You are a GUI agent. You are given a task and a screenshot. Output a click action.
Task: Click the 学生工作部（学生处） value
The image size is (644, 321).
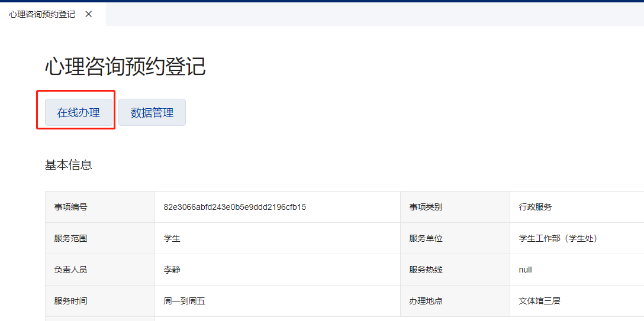[x=558, y=238]
